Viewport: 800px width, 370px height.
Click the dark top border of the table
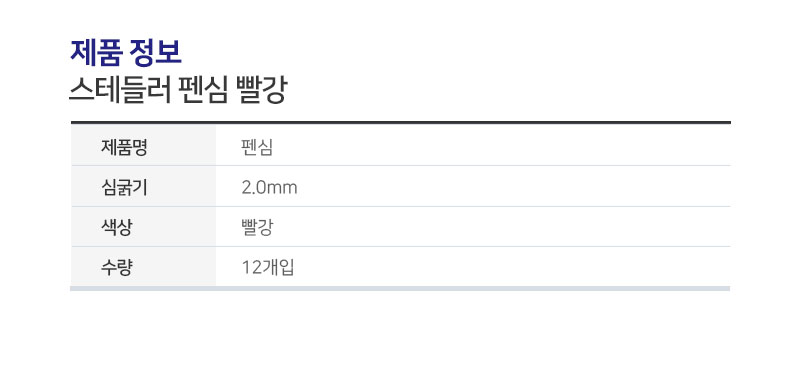pyautogui.click(x=401, y=122)
